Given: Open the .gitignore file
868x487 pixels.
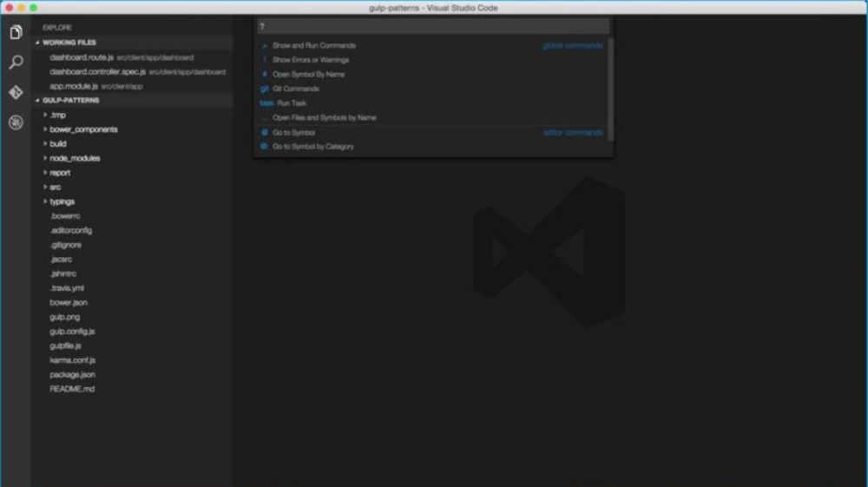Looking at the screenshot, I should click(66, 245).
